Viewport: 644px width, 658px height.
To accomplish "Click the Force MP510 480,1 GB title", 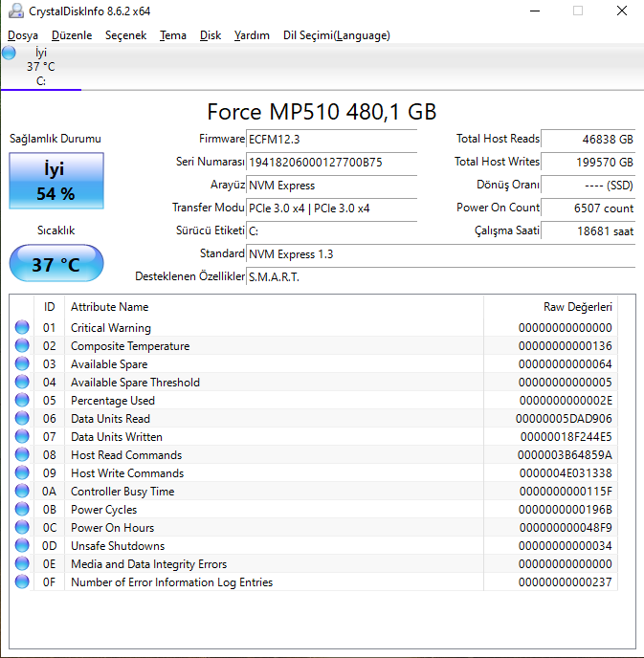I will tap(322, 112).
